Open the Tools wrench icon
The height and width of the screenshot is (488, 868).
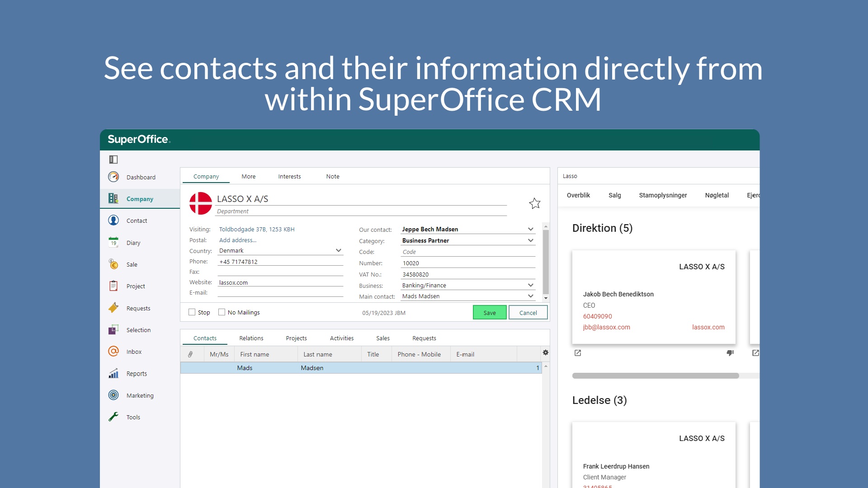pos(113,417)
